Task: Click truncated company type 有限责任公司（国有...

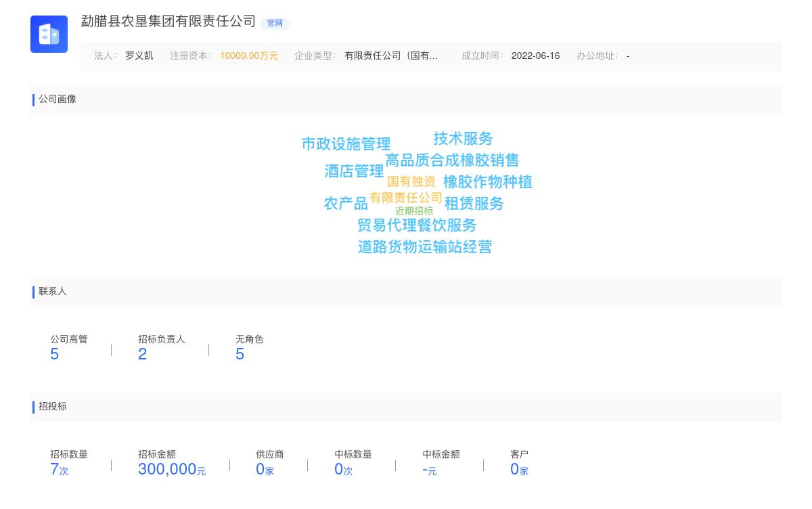Action: 391,56
